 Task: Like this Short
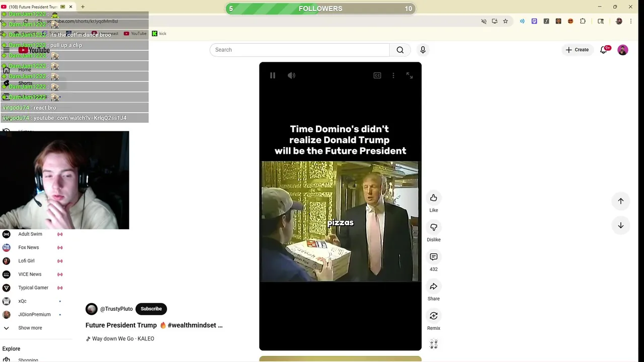(434, 198)
